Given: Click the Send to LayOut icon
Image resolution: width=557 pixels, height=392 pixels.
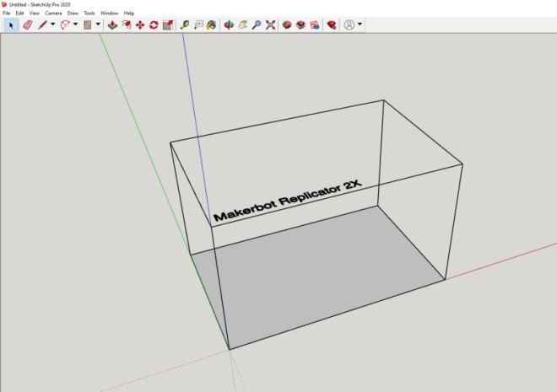Looking at the screenshot, I should [315, 25].
